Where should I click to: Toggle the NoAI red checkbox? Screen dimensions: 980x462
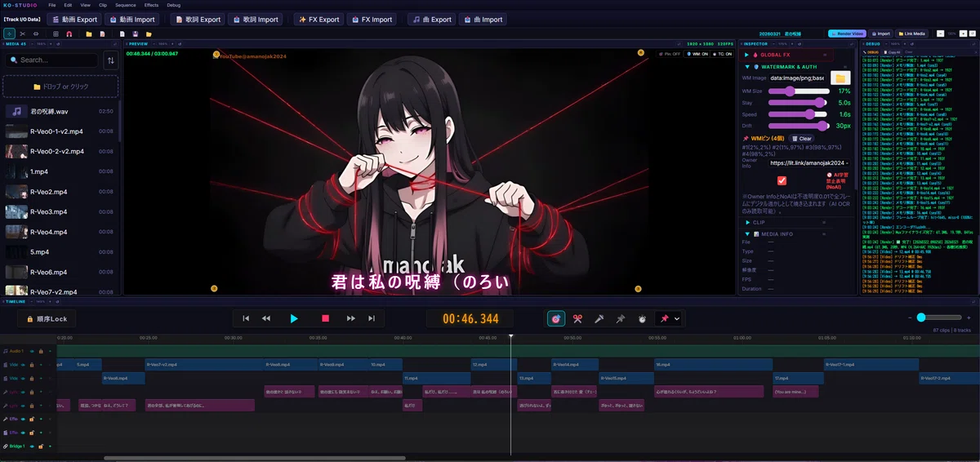point(782,180)
